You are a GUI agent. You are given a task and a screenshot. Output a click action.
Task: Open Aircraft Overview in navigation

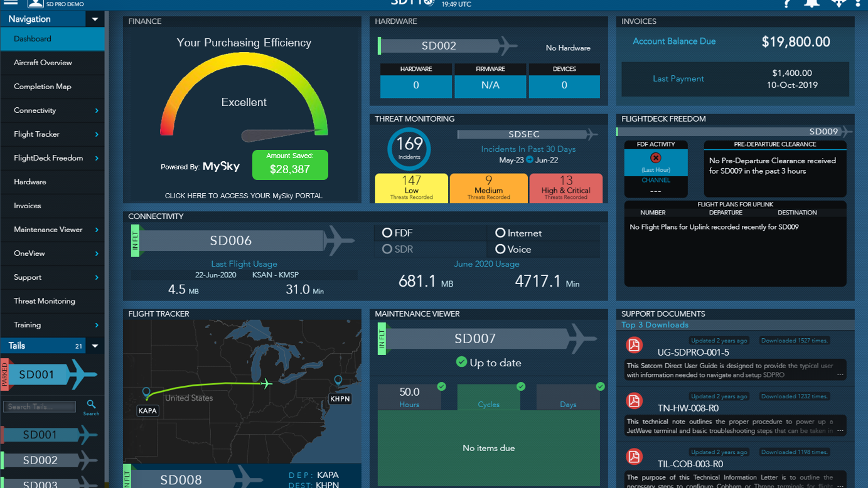click(x=43, y=63)
